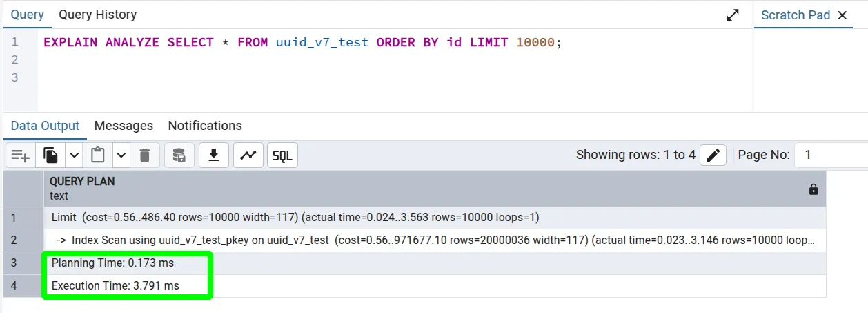
Task: Click the pencil edit rows icon
Action: click(x=713, y=155)
